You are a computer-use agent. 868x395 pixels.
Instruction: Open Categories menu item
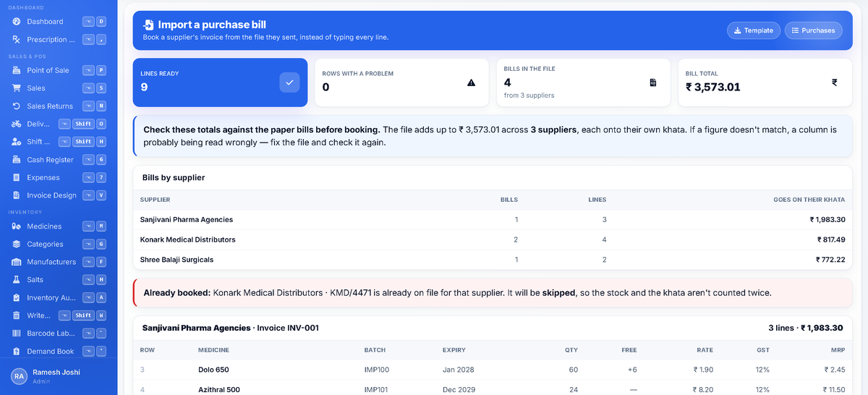(x=58, y=245)
